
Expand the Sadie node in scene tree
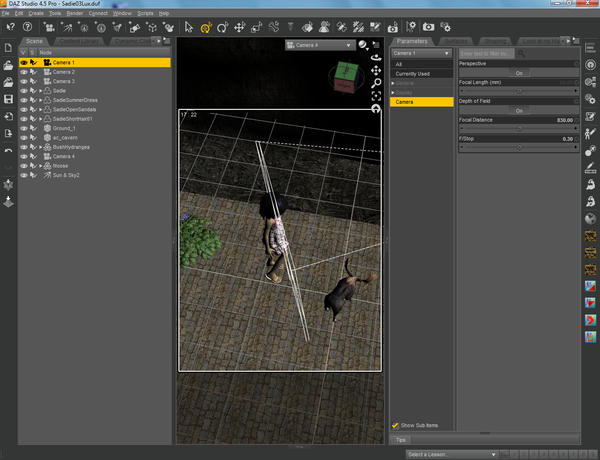tap(41, 89)
